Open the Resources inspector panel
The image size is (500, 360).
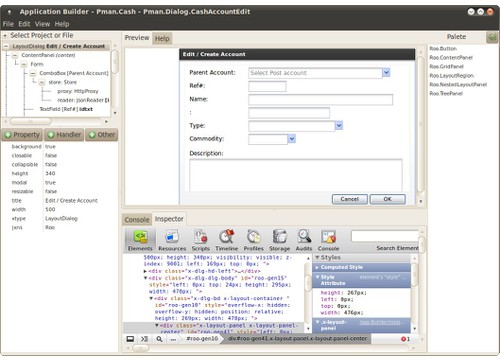point(172,240)
